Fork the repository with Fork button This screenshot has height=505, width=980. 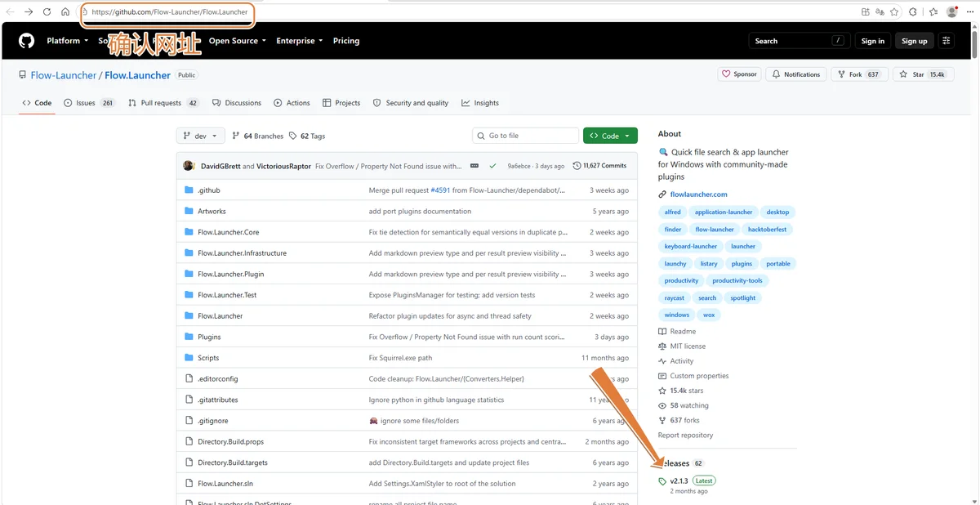(x=859, y=74)
